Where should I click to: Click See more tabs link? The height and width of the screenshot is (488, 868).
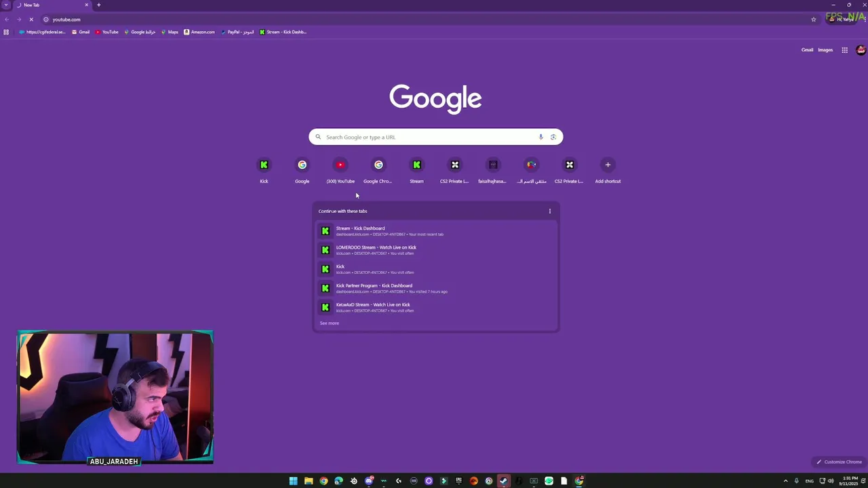click(329, 323)
